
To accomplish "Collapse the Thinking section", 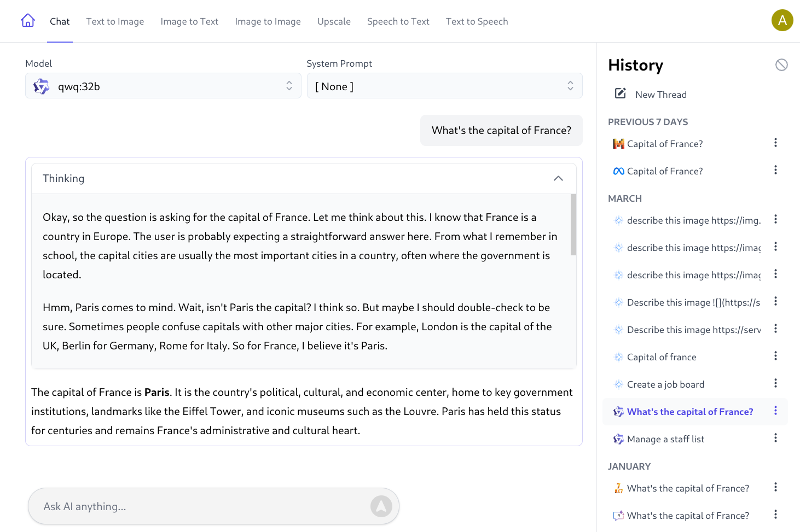I will coord(558,178).
